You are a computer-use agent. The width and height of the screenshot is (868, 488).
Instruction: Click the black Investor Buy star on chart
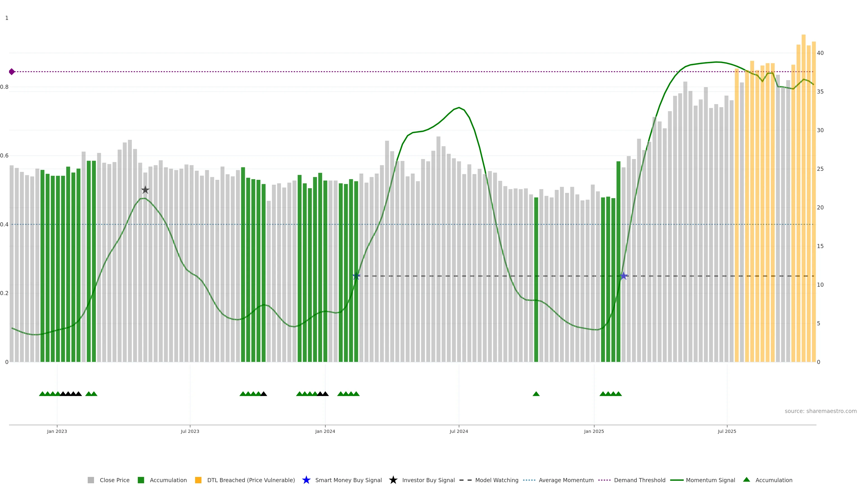145,190
